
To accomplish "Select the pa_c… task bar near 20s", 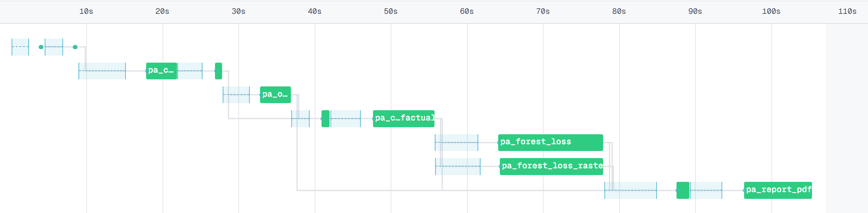I will point(161,71).
